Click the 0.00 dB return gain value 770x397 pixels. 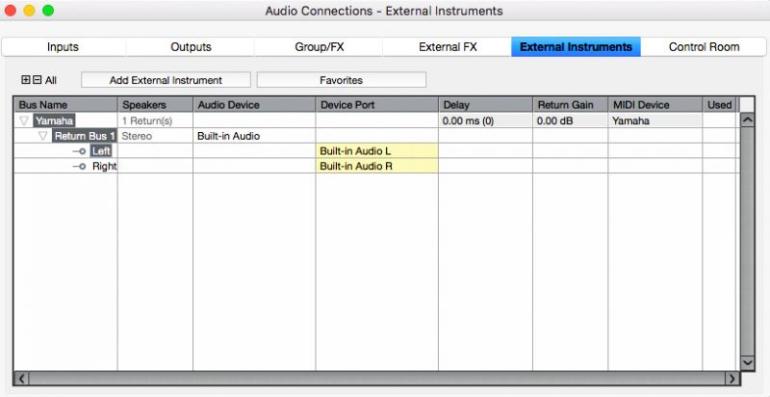(570, 121)
